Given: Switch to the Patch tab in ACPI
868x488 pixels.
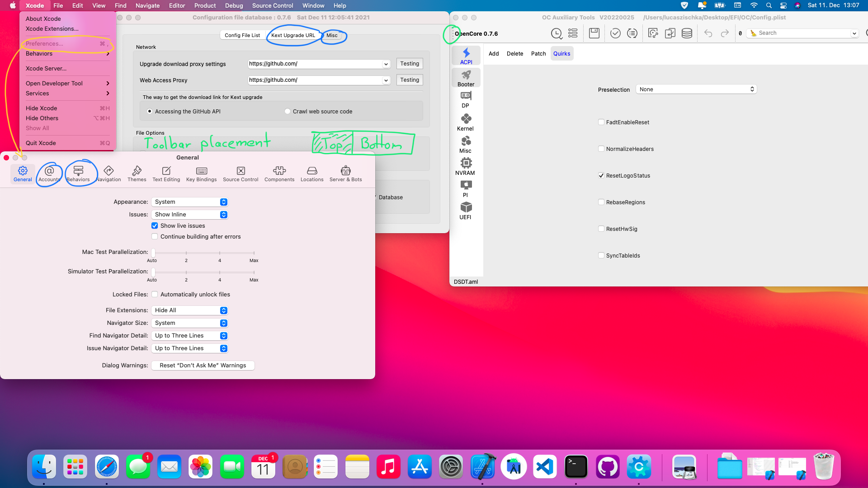Looking at the screenshot, I should click(x=538, y=53).
